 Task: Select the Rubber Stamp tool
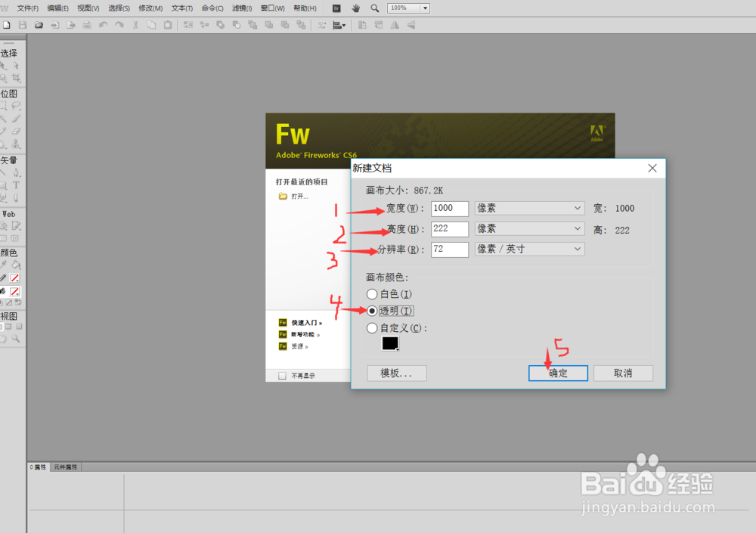16,144
